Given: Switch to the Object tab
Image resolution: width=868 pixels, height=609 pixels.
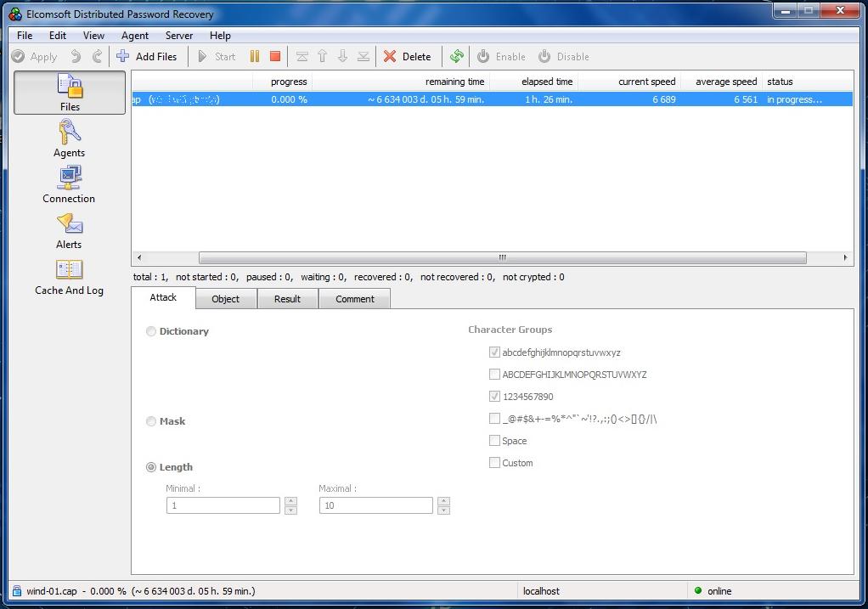Looking at the screenshot, I should [226, 299].
